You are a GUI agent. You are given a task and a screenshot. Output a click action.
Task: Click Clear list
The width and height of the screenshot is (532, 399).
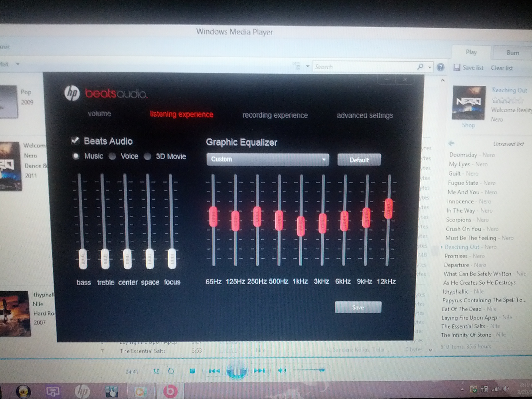[502, 68]
